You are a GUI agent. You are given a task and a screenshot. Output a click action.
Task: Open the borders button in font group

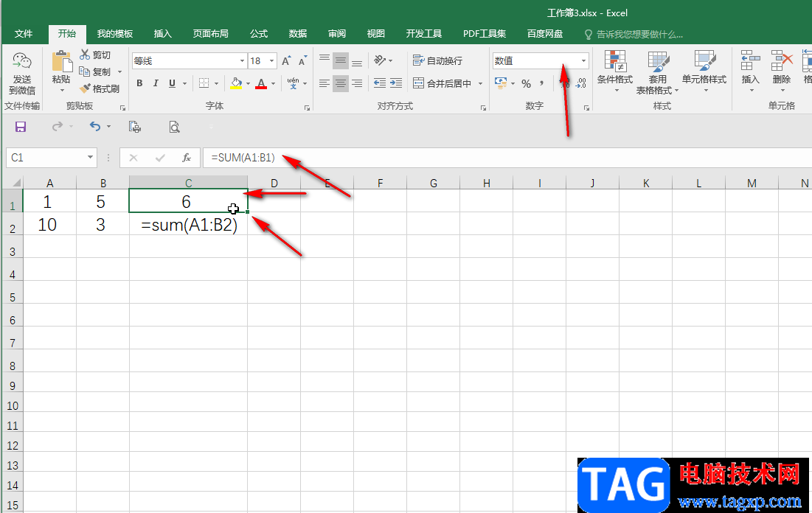pos(204,83)
